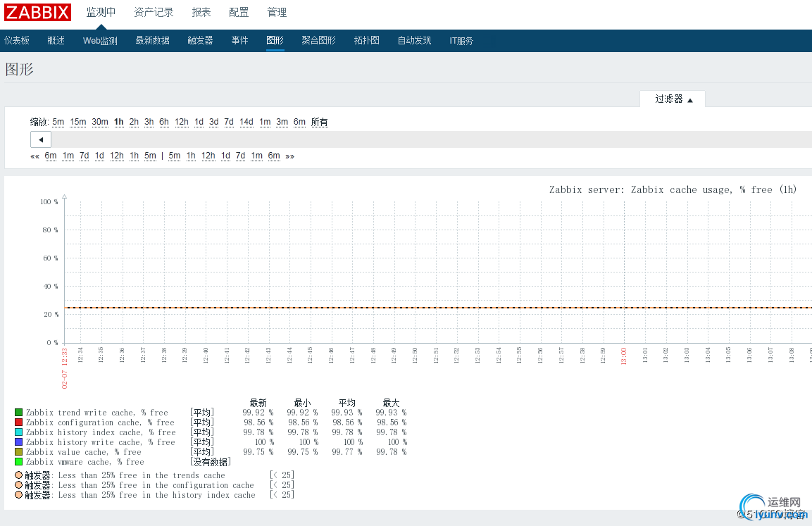Image resolution: width=812 pixels, height=526 pixels.
Task: Click the slider's left arrow button
Action: [41, 140]
